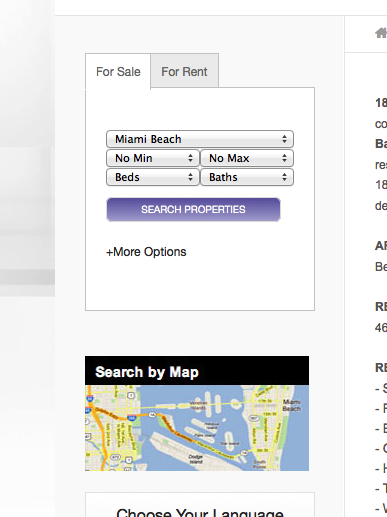This screenshot has width=387, height=517.
Task: Click the Dodge Island label on the map
Action: pyautogui.click(x=196, y=459)
